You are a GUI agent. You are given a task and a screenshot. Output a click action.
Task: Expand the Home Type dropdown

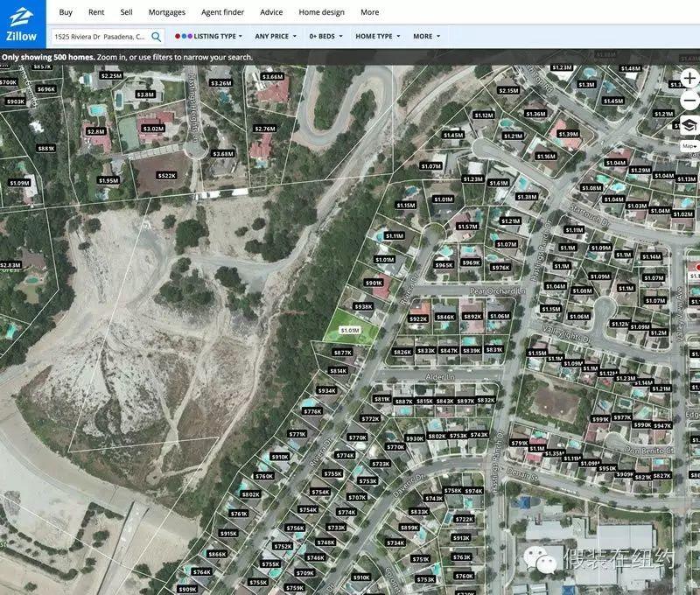377,37
